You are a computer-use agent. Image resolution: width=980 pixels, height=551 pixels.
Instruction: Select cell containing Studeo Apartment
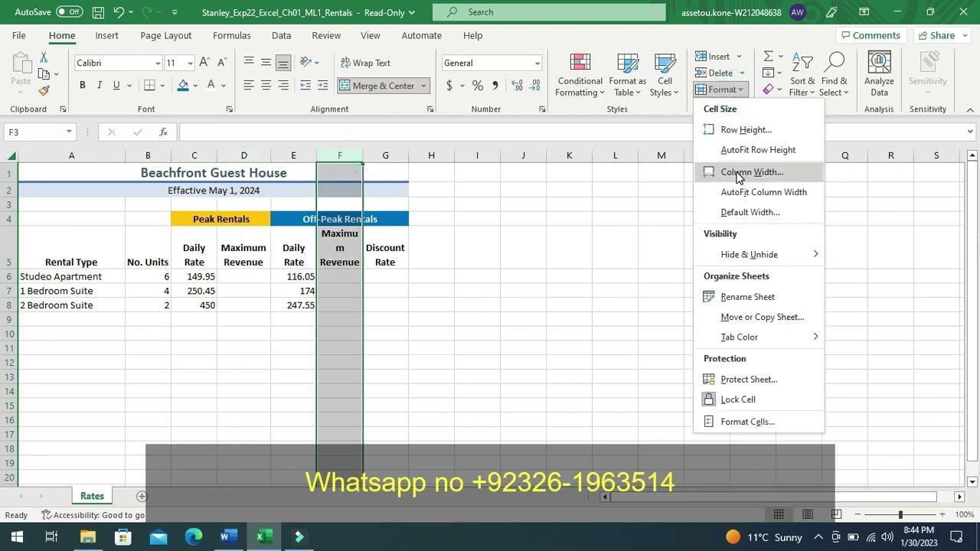pyautogui.click(x=71, y=277)
